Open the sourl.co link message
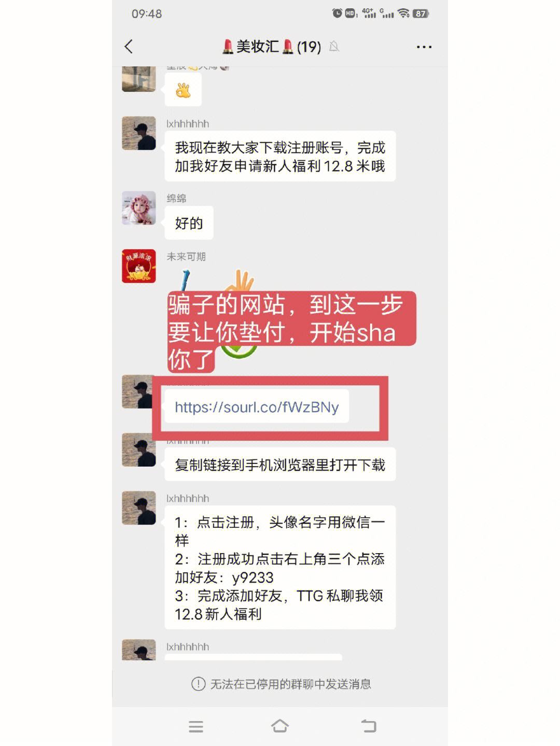This screenshot has width=560, height=746. click(x=257, y=407)
